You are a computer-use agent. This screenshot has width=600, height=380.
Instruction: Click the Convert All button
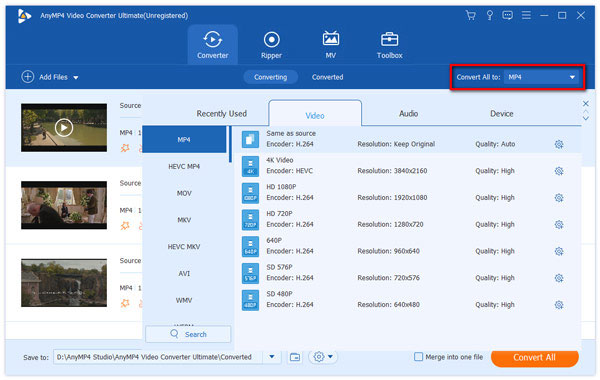pos(534,357)
